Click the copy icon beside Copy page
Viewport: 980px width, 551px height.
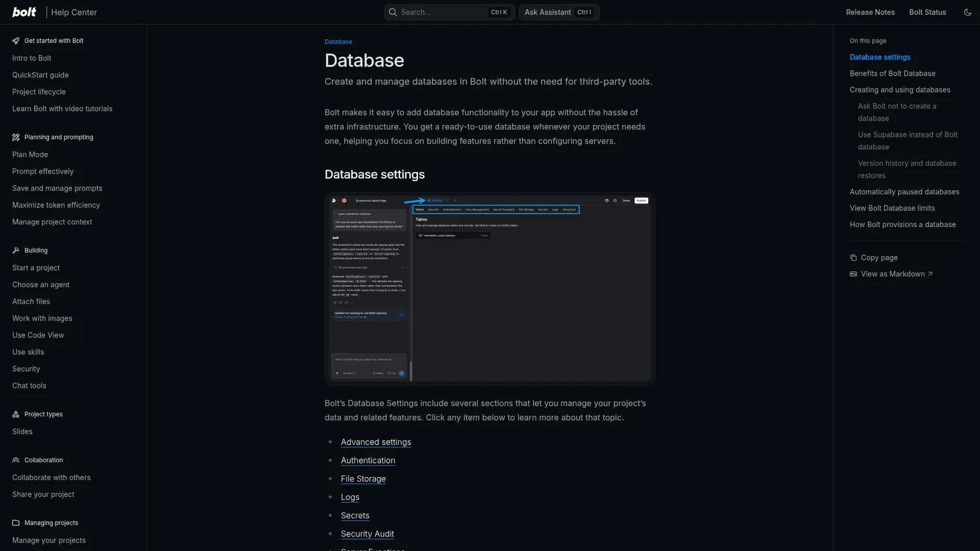853,258
